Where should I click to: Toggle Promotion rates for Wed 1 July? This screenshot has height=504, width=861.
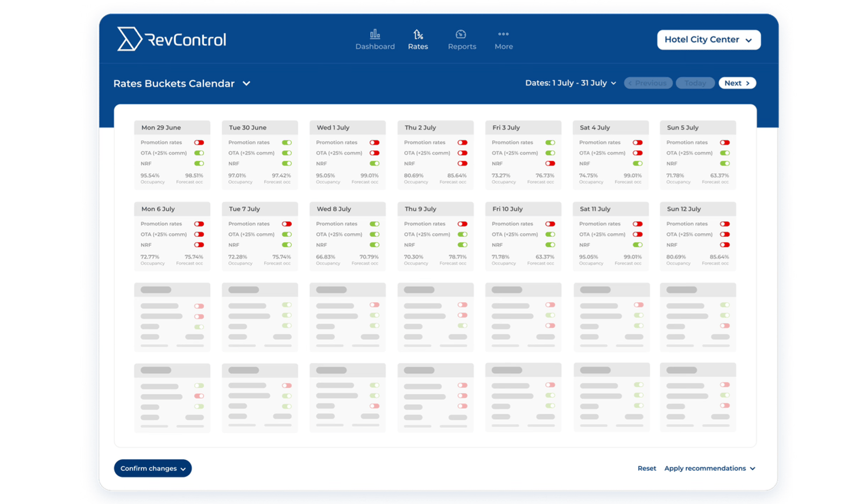click(x=375, y=143)
